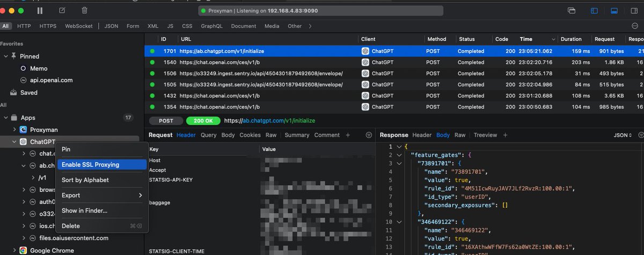Add a Response tab with the plus icon
The width and height of the screenshot is (644, 255).
[x=505, y=135]
